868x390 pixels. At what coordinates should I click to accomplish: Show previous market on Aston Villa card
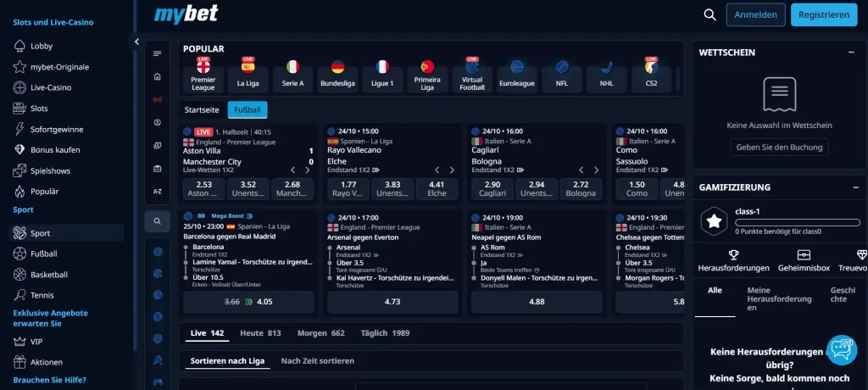tap(292, 170)
